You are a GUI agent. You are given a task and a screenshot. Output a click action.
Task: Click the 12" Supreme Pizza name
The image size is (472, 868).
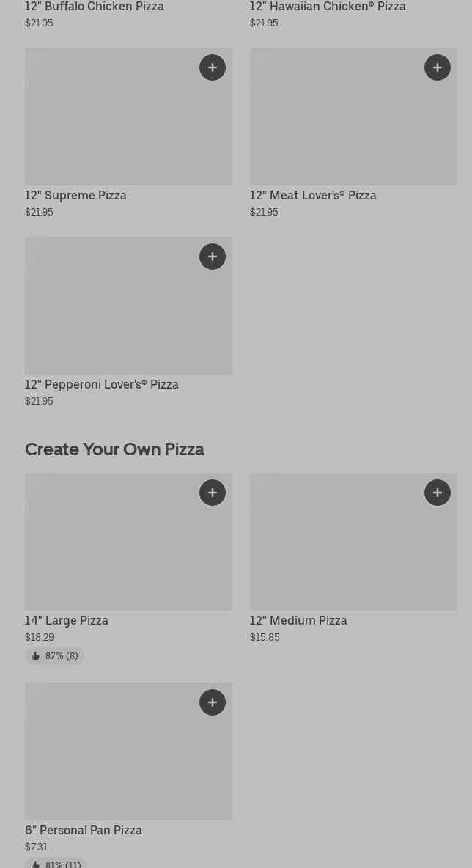(x=75, y=196)
